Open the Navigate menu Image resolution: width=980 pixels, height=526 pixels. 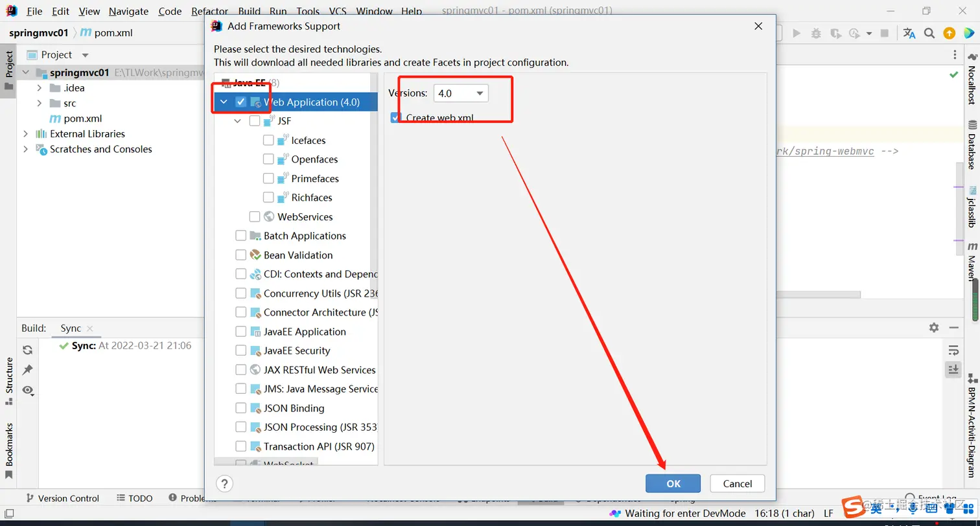point(128,11)
